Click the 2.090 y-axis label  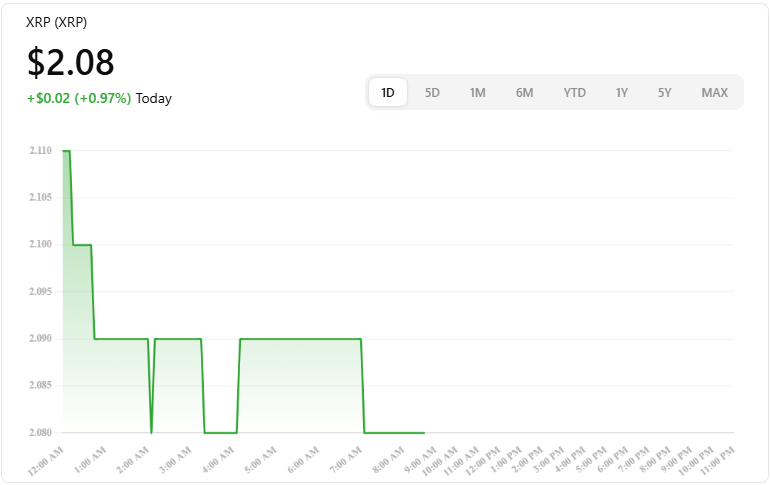[40, 339]
